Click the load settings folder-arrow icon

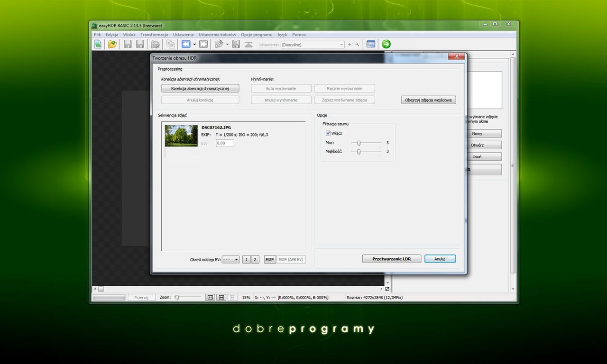tap(219, 44)
